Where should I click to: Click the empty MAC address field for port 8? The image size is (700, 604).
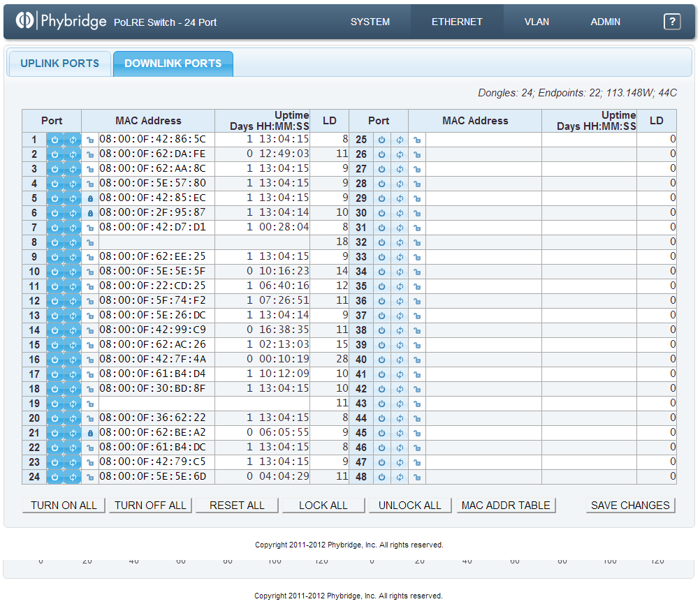click(156, 242)
